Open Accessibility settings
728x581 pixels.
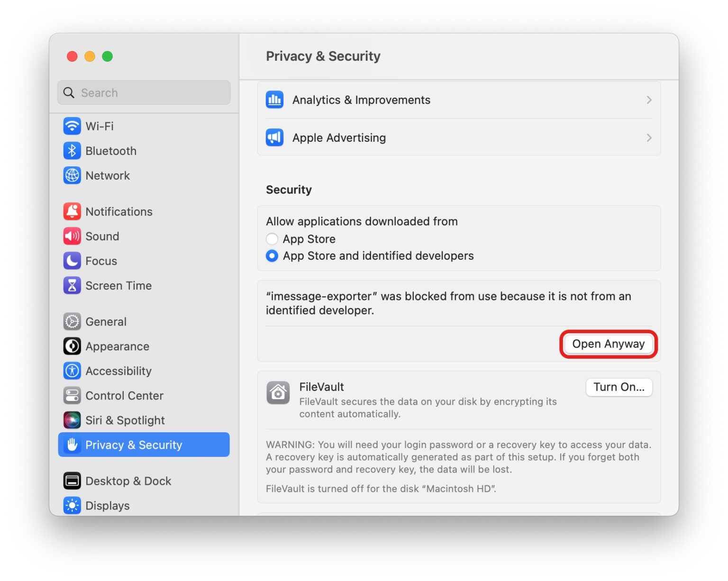pyautogui.click(x=118, y=371)
